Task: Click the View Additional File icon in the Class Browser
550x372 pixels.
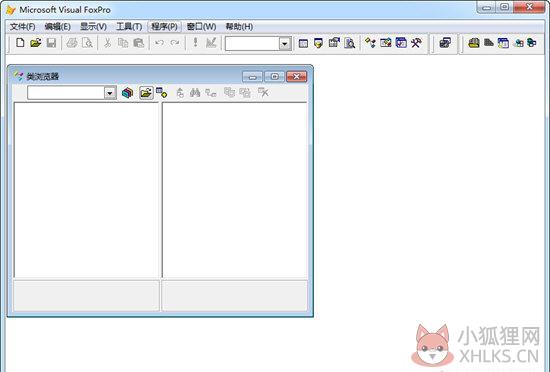Action: (x=161, y=93)
